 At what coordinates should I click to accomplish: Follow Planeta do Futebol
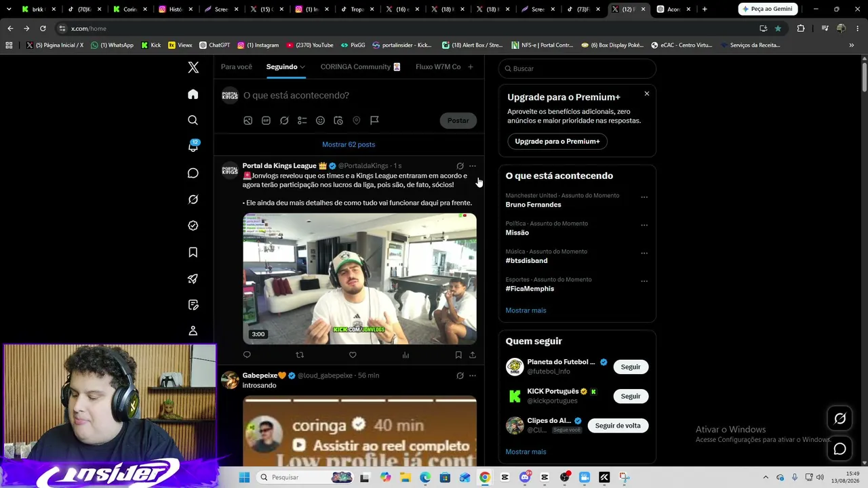[631, 367]
